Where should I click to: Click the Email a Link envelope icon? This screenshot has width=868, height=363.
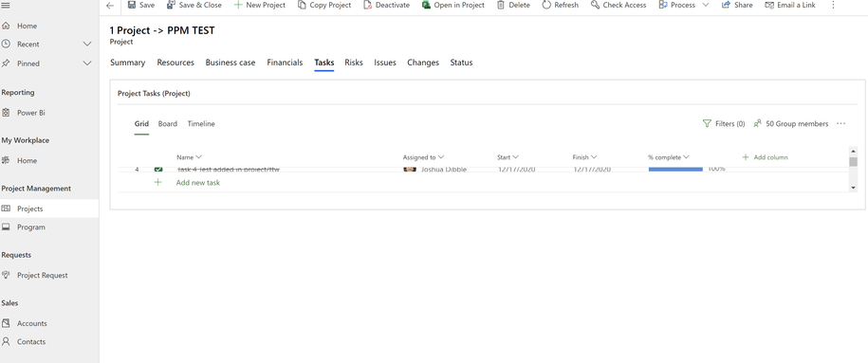pyautogui.click(x=769, y=5)
